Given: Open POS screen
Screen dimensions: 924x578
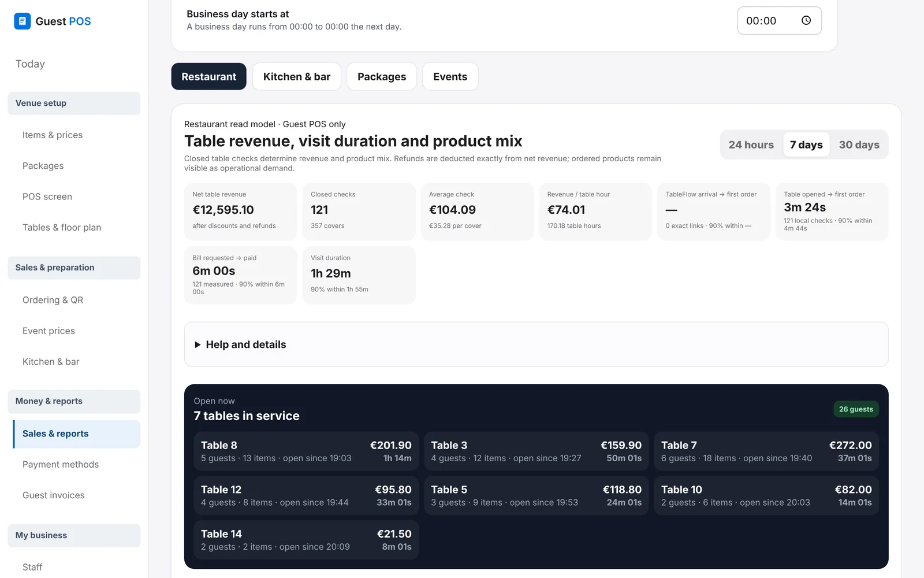Looking at the screenshot, I should tap(47, 197).
